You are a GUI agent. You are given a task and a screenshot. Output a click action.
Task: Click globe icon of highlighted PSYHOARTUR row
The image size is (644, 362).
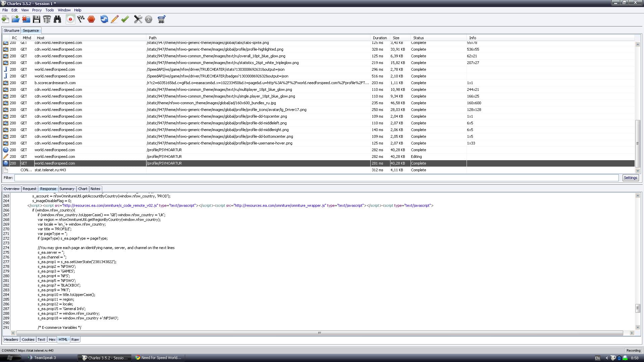6,163
